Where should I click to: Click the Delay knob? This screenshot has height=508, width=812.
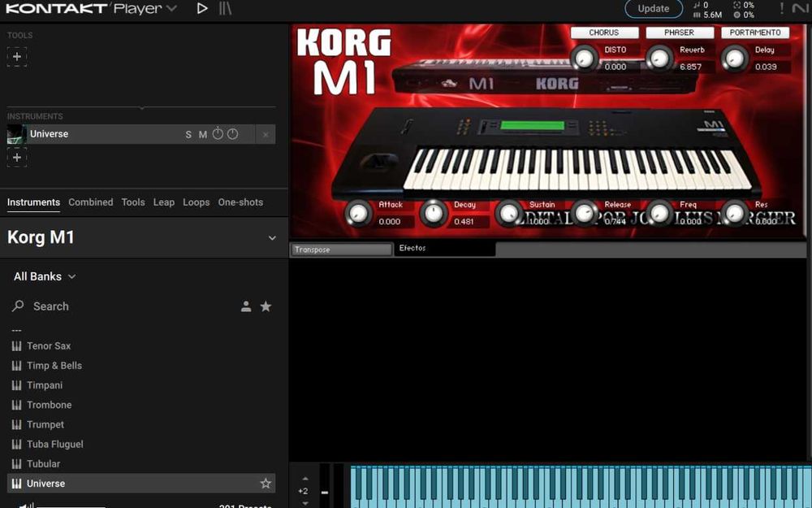[x=735, y=58]
